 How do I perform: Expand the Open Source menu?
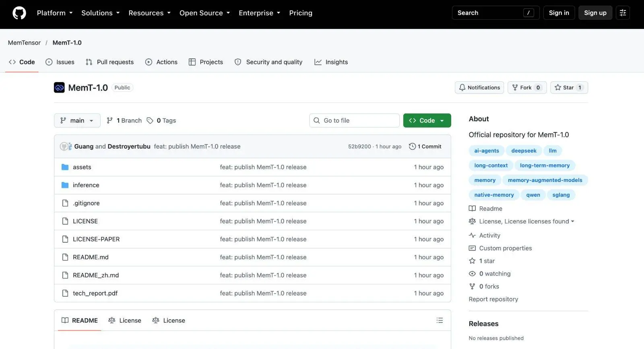205,13
